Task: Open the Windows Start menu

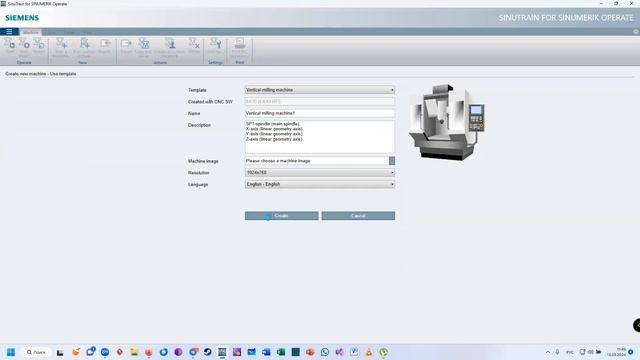Action: 11,352
